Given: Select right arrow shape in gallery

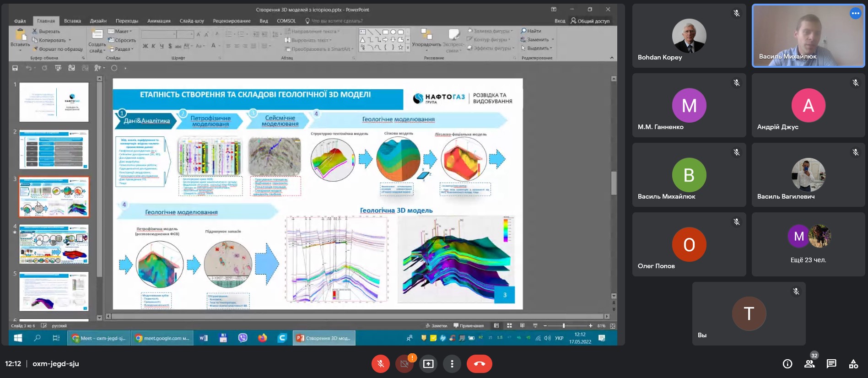Looking at the screenshot, I should pos(385,40).
